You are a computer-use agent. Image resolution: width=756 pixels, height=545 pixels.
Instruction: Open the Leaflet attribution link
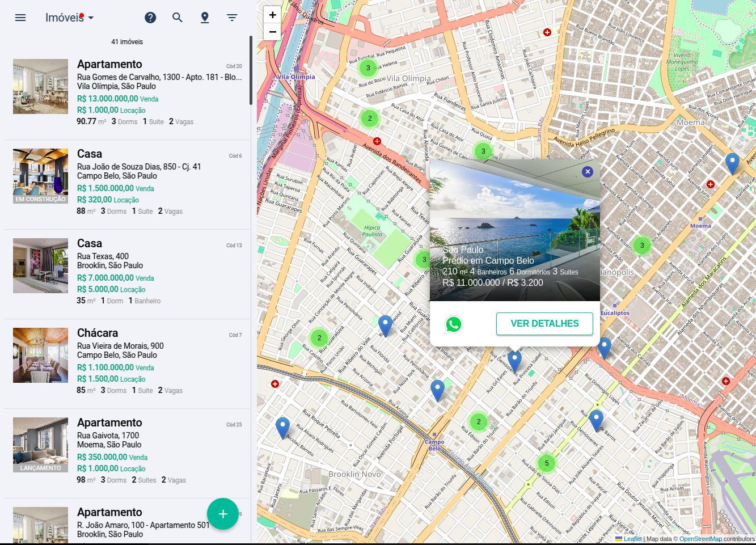(x=629, y=539)
